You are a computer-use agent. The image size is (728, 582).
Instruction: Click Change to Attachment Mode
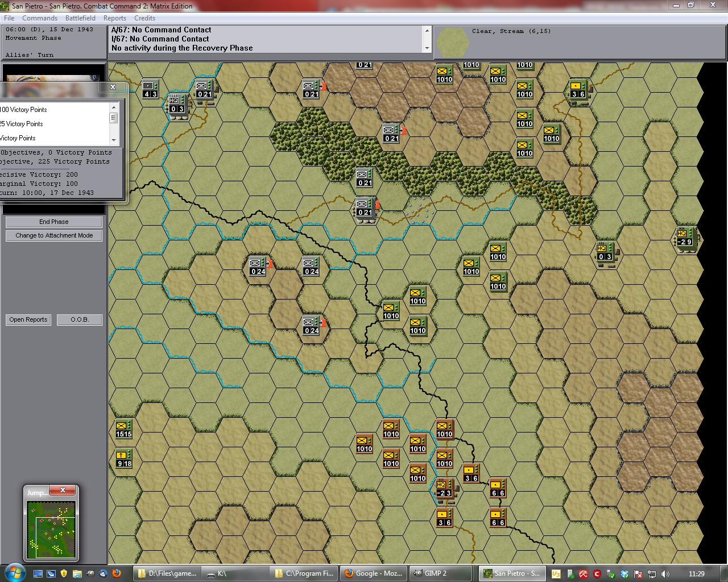54,235
